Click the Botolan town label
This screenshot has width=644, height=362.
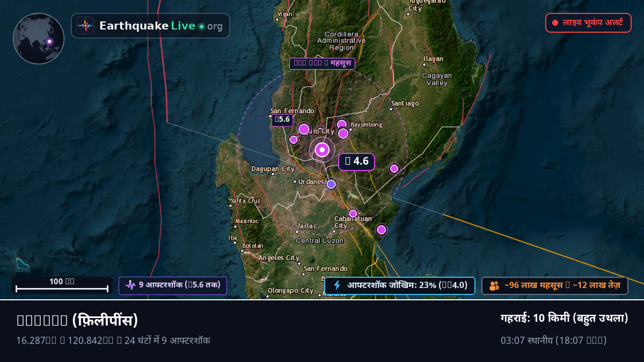253,246
